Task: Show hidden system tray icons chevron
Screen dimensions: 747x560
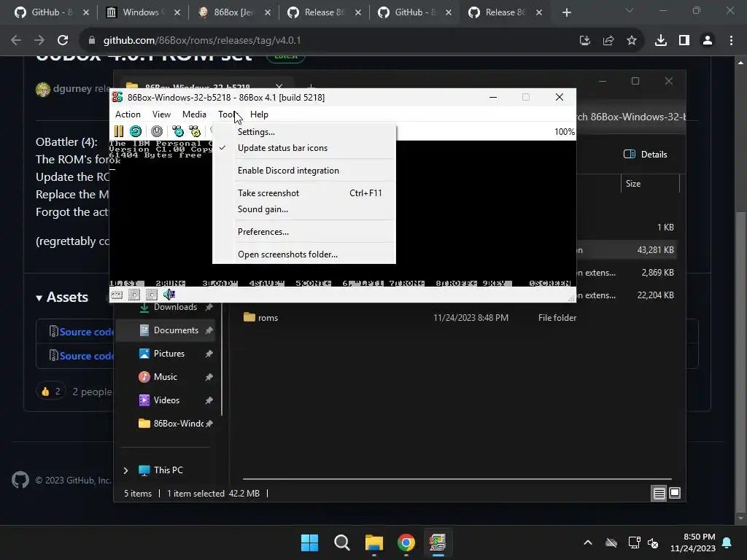Action: 588,542
